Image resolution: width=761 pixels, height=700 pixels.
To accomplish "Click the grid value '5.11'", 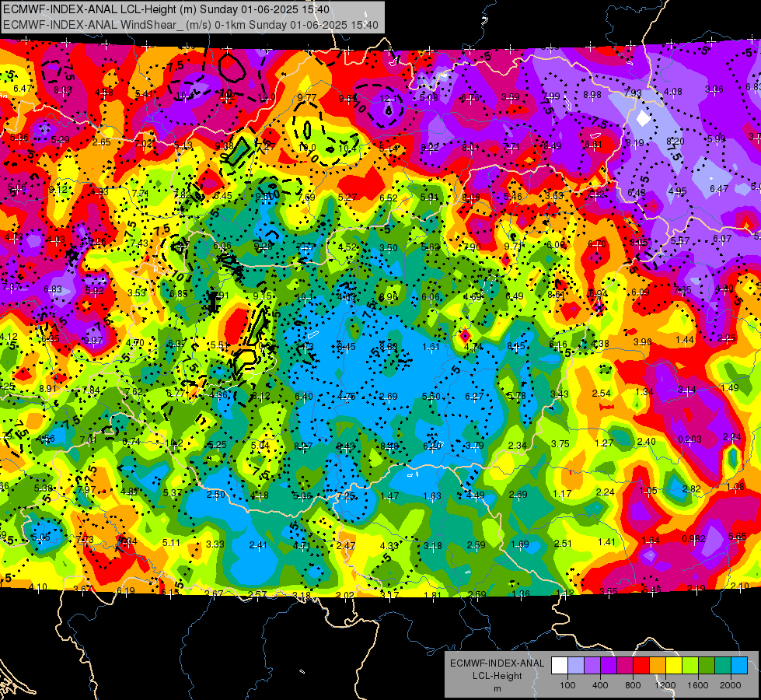I will click(x=171, y=543).
